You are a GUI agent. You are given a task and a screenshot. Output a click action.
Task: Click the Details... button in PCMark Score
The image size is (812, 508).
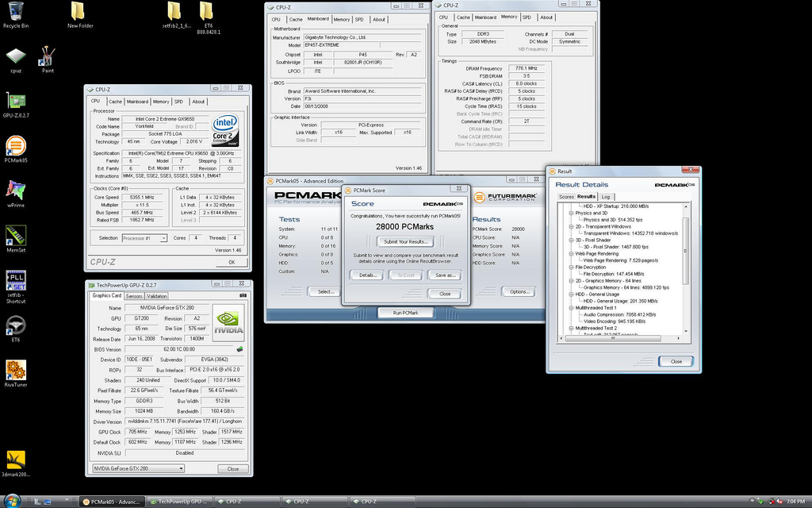368,275
